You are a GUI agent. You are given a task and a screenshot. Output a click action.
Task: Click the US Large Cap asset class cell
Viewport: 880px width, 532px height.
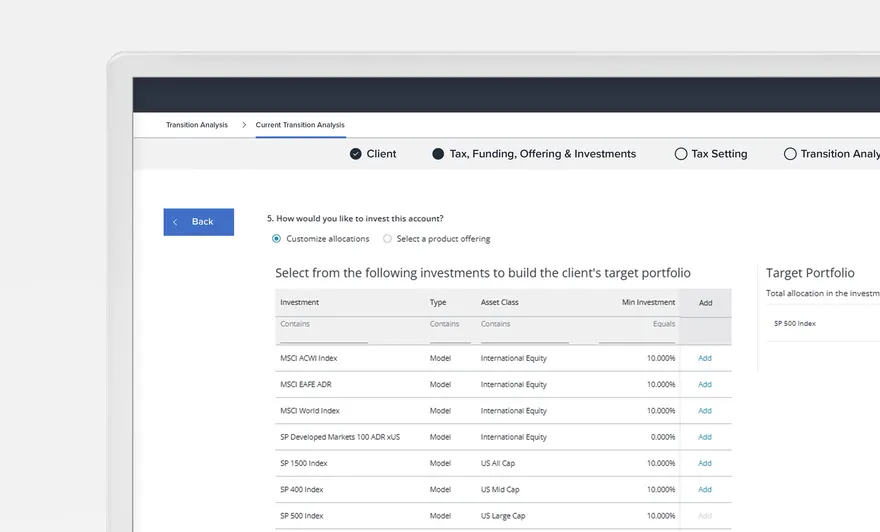point(503,516)
